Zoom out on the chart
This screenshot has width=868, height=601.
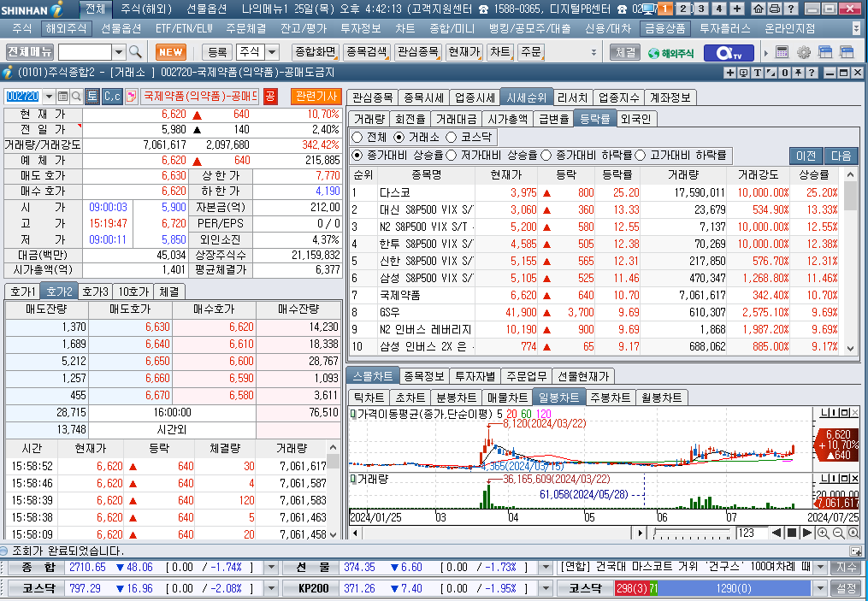tap(838, 533)
